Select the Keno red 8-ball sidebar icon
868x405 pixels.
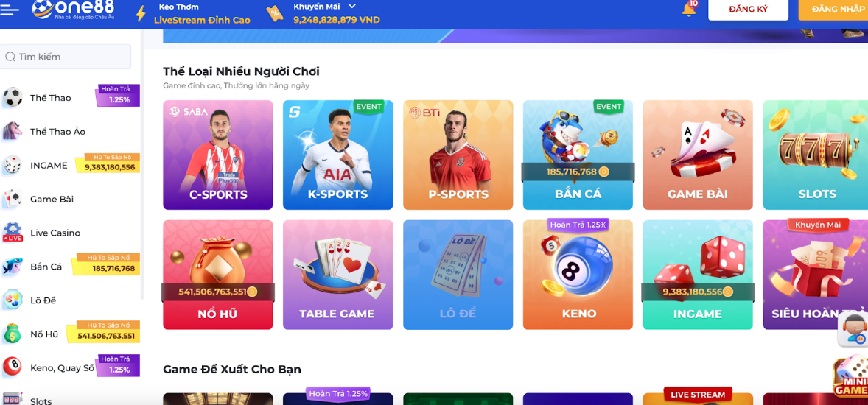[x=13, y=367]
